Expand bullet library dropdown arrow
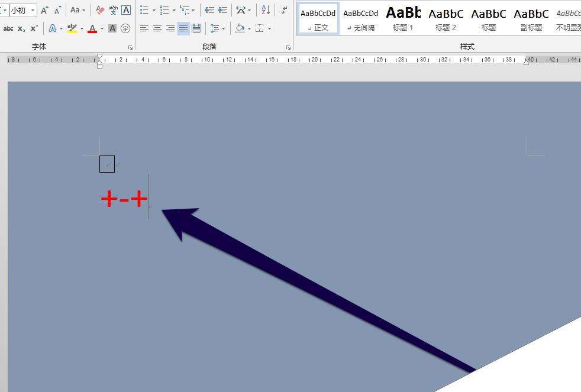581x392 pixels. 154,11
